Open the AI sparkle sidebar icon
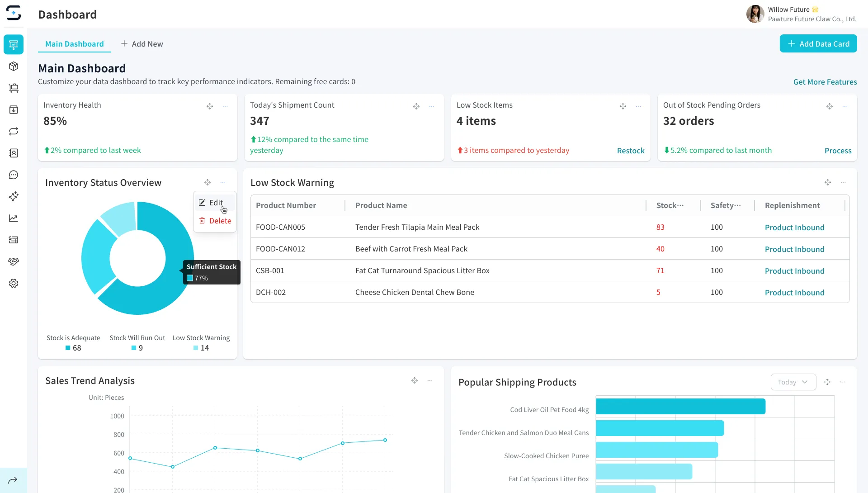The height and width of the screenshot is (493, 868). (14, 196)
